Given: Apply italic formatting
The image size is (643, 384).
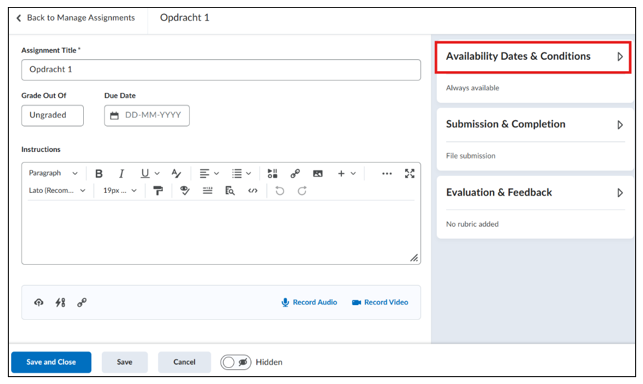Looking at the screenshot, I should pyautogui.click(x=121, y=174).
